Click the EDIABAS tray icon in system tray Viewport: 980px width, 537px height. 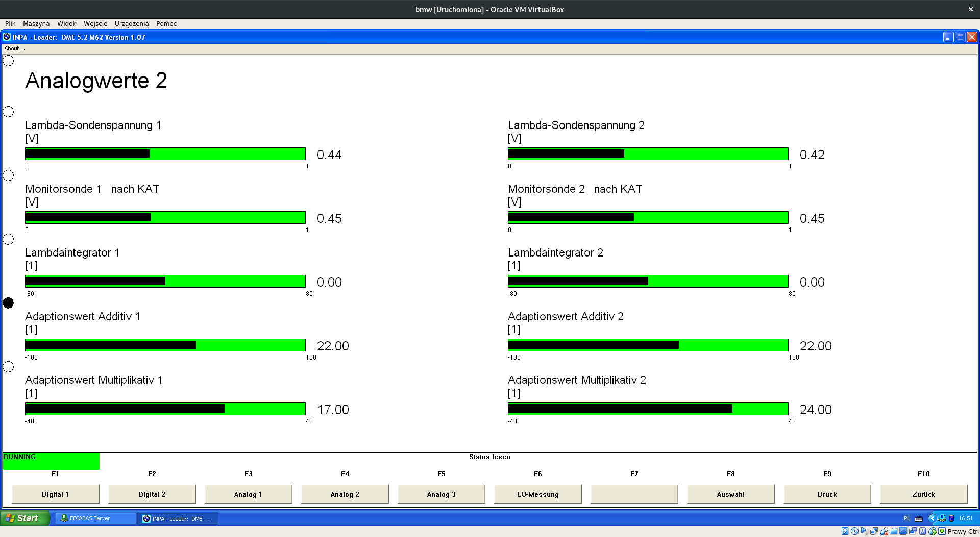click(x=942, y=518)
